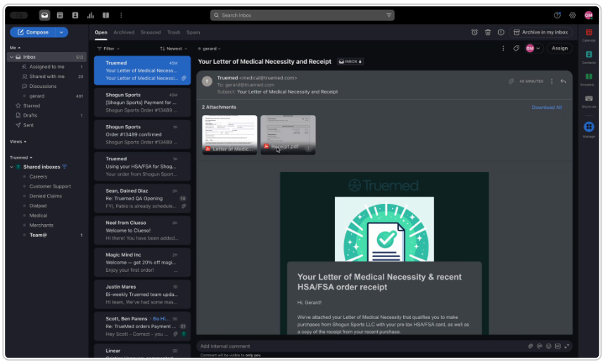
Task: Collapse the Views section header
Action: [18, 142]
